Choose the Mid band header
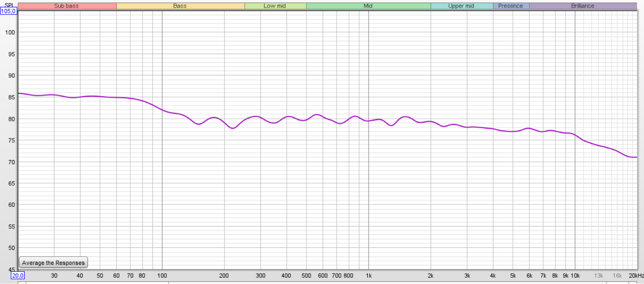644x284 pixels. 368,6
